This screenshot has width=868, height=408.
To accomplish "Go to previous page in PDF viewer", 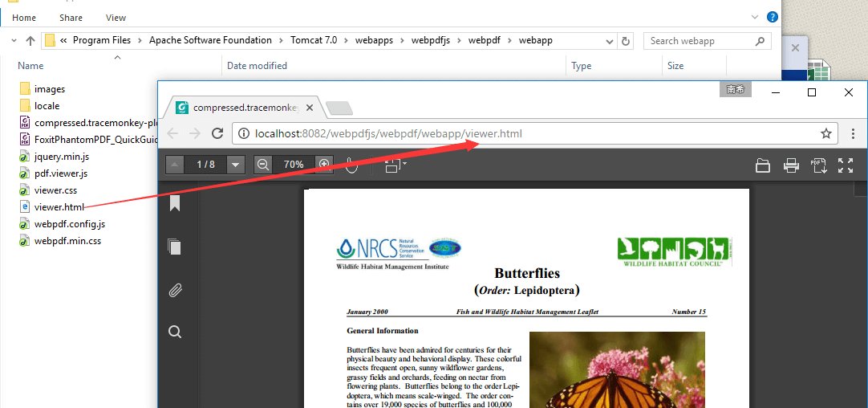I will coord(174,165).
